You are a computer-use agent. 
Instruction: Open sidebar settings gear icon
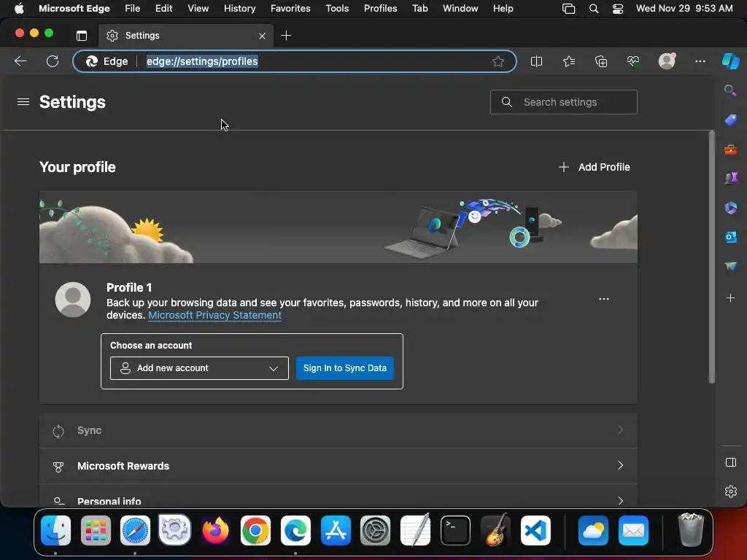click(730, 491)
